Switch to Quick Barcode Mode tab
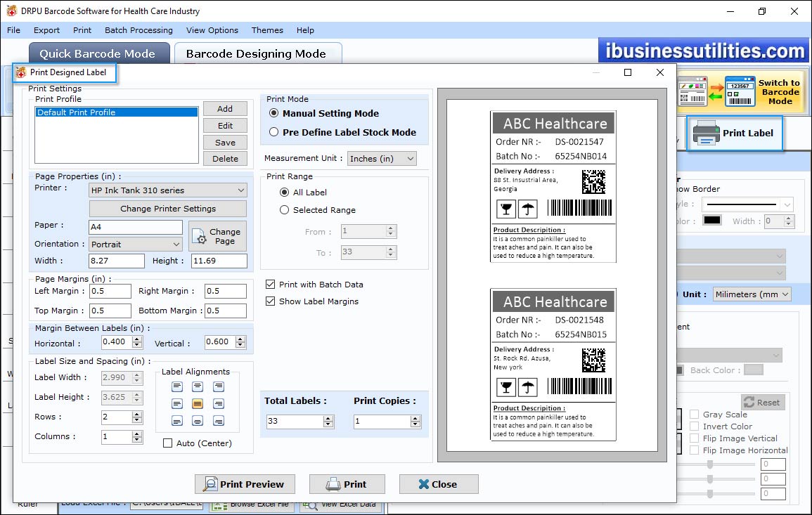Image resolution: width=812 pixels, height=515 pixels. pos(99,53)
